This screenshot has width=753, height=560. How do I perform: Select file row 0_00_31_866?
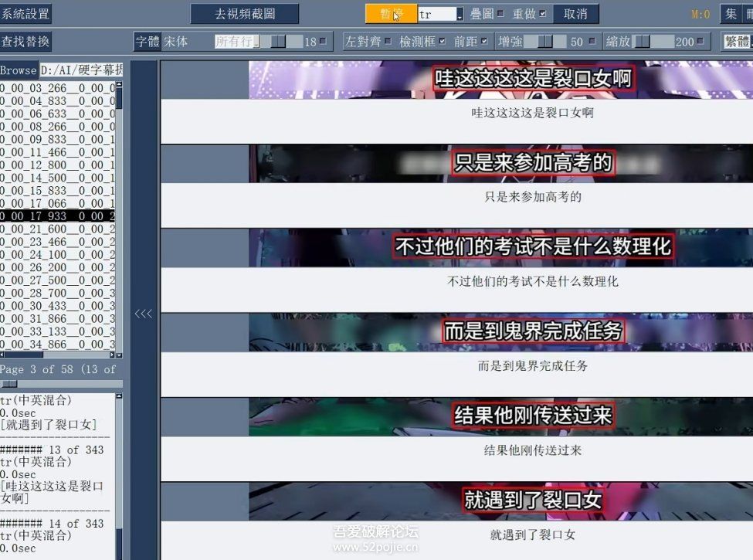coord(58,318)
